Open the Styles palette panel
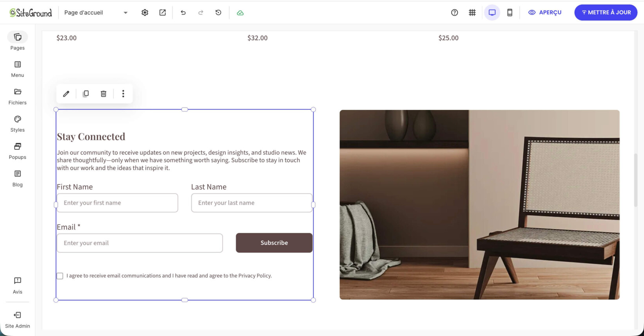 pos(18,123)
